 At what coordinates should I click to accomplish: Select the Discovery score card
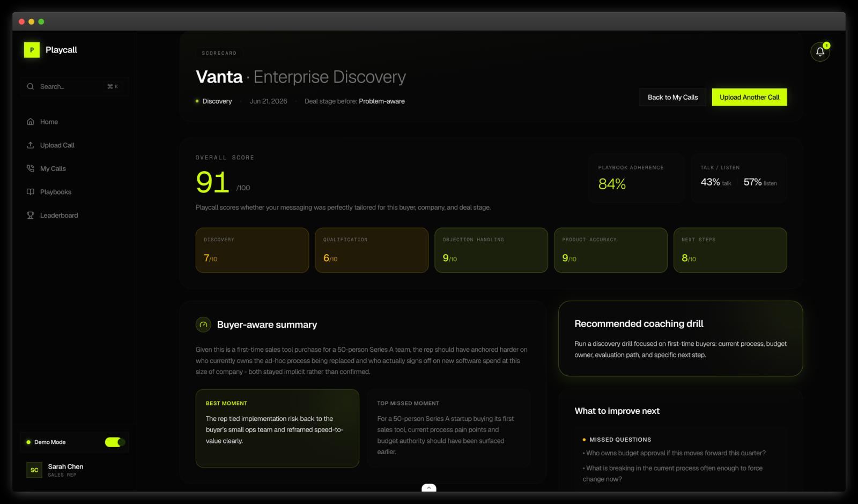tap(252, 250)
